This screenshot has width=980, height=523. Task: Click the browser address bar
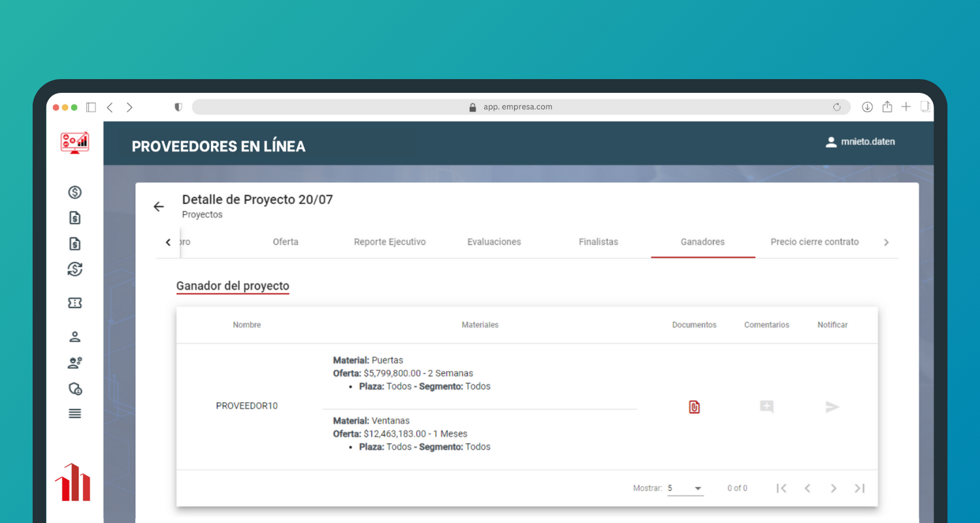point(517,107)
